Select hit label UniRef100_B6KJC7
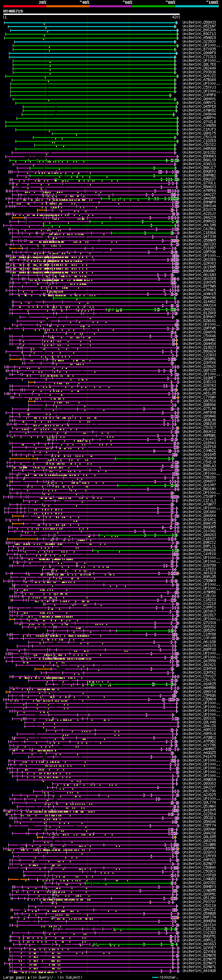Viewport: 222px width, 980px height. point(199,168)
